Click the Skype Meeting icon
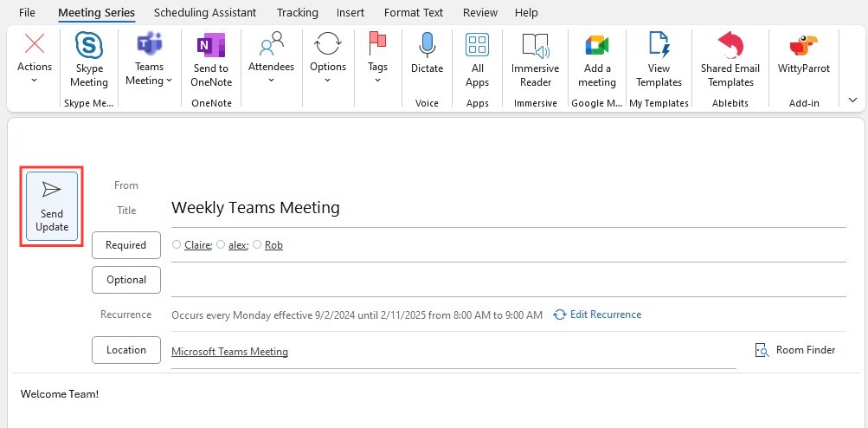Viewport: 868px width, 428px height. (x=89, y=45)
